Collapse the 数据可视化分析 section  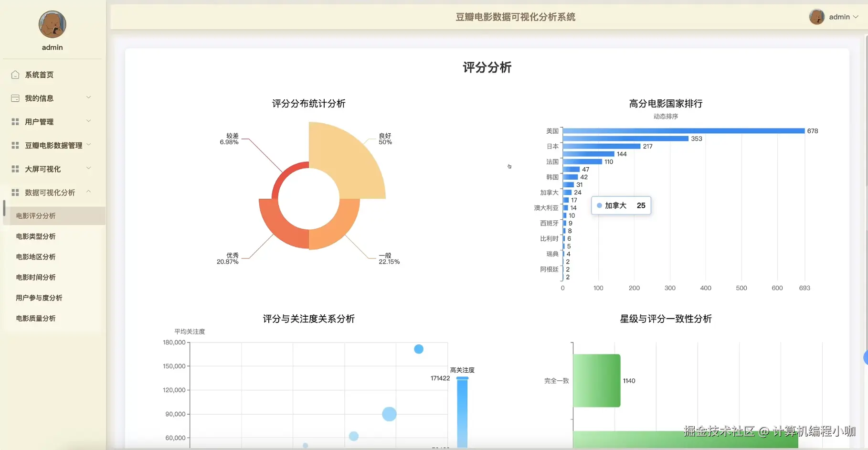pos(89,192)
